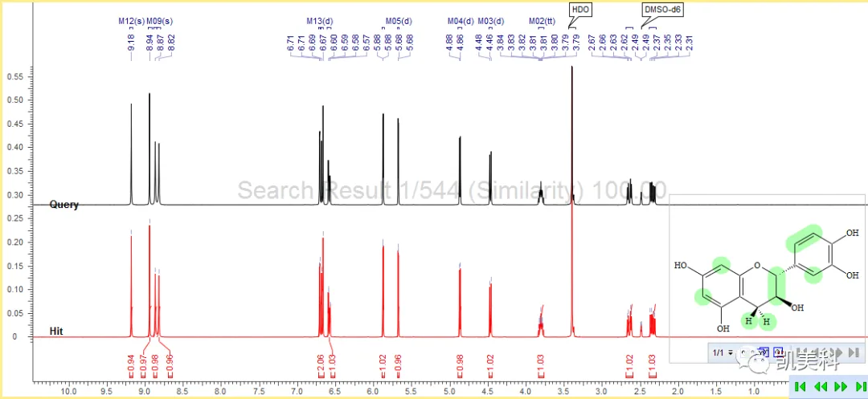Click the 2.06 integral value
This screenshot has width=868, height=399.
point(321,362)
